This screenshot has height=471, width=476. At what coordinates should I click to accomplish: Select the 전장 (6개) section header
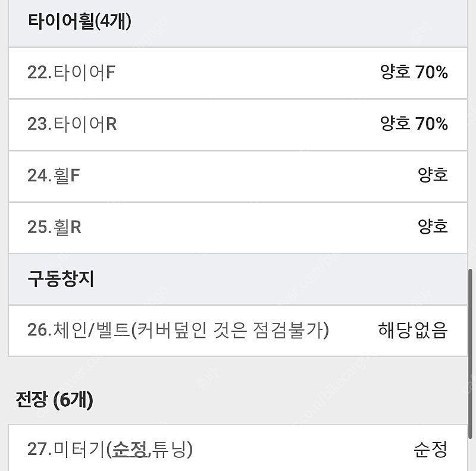coord(54,400)
